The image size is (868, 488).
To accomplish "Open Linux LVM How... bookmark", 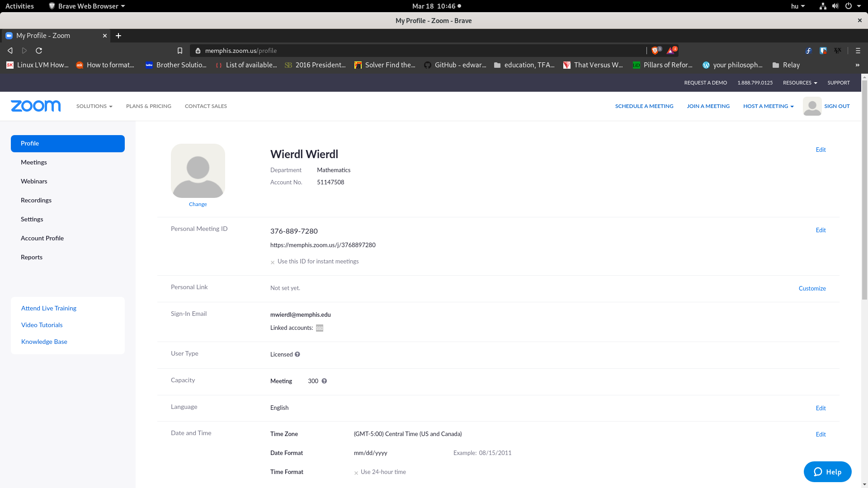I will tap(38, 65).
